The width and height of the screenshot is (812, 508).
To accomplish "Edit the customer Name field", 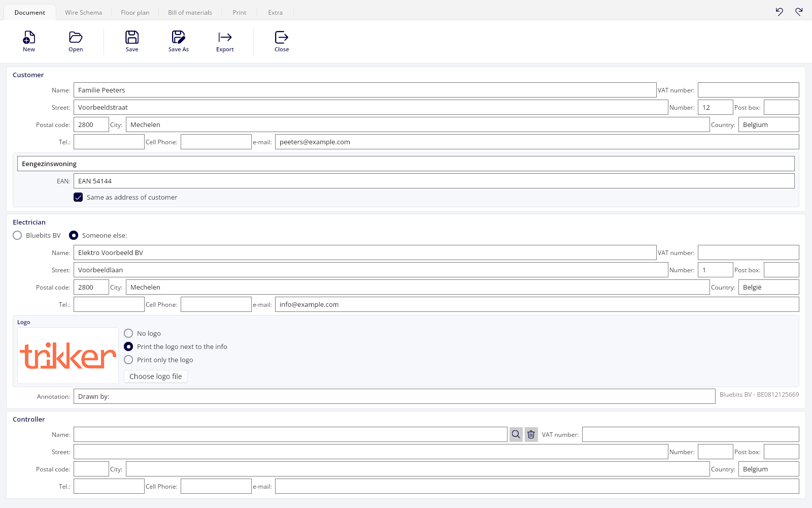I will click(x=365, y=90).
